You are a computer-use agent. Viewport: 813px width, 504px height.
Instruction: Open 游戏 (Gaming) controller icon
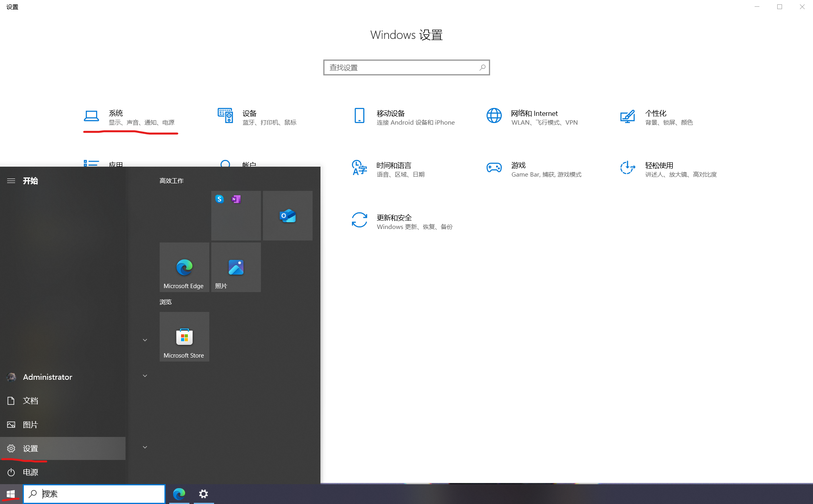pos(494,168)
